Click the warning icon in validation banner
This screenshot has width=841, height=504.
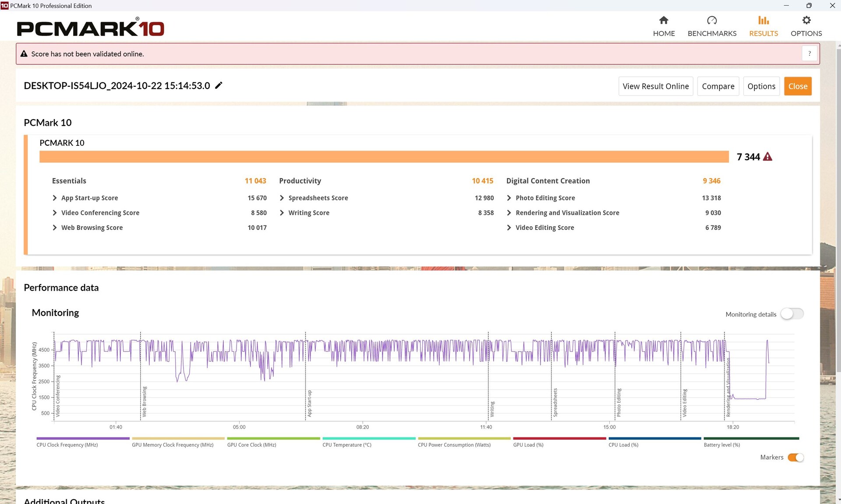point(24,54)
